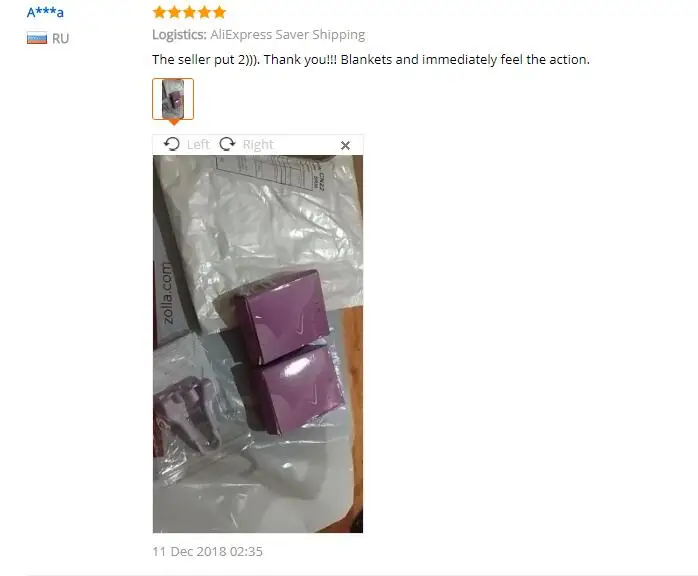698x576 pixels.
Task: Click the orange pointer below the thumbnail
Action: point(174,122)
